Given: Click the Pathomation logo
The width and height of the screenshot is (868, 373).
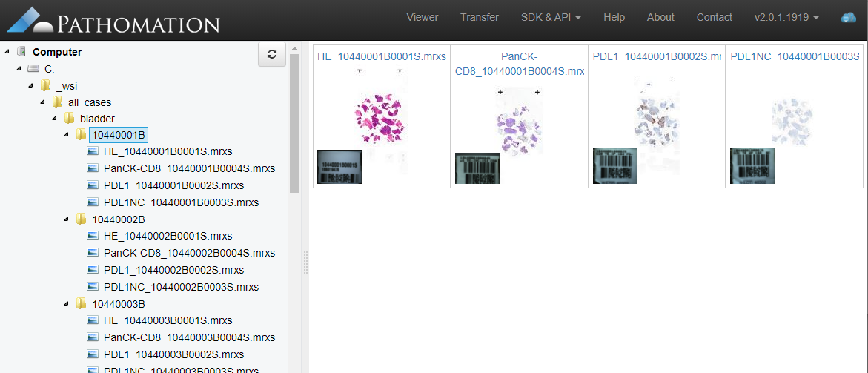Looking at the screenshot, I should click(x=114, y=21).
